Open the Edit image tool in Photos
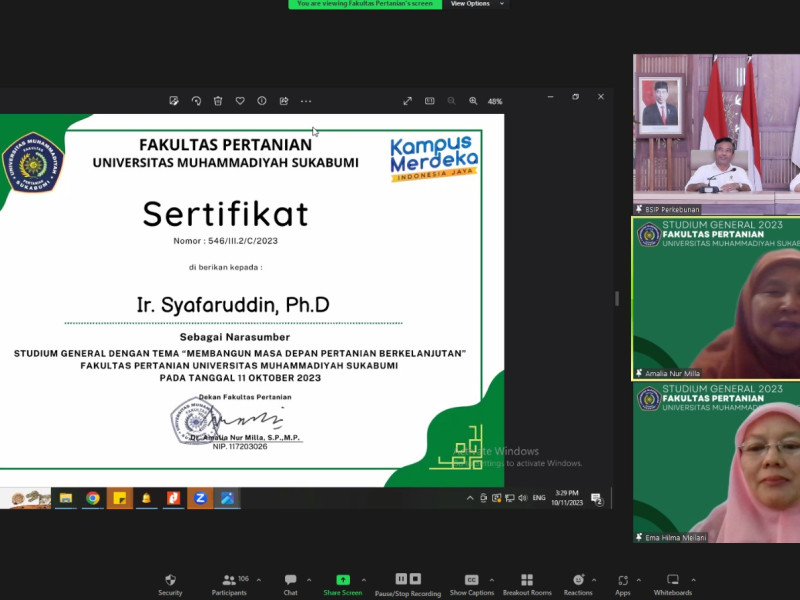 point(174,101)
